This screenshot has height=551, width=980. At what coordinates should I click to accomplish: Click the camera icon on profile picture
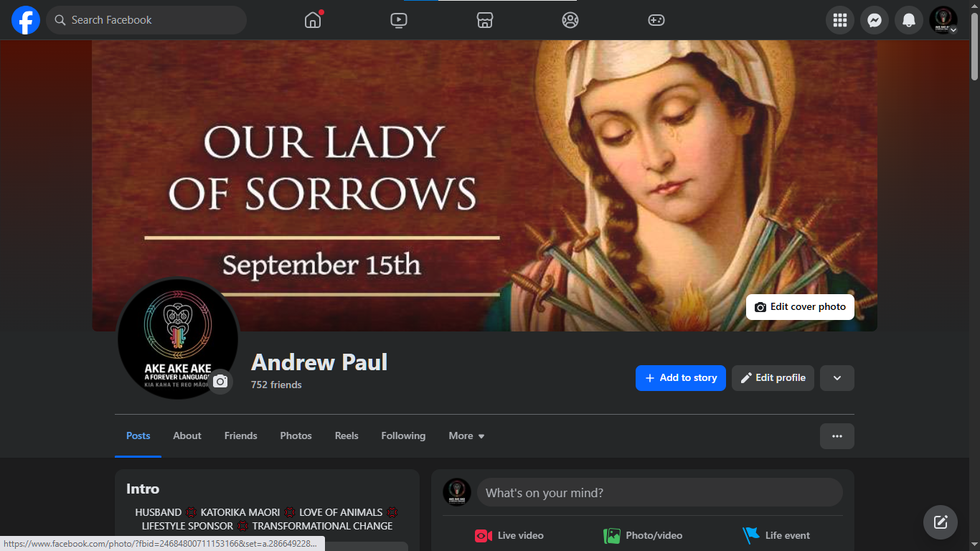coord(220,382)
